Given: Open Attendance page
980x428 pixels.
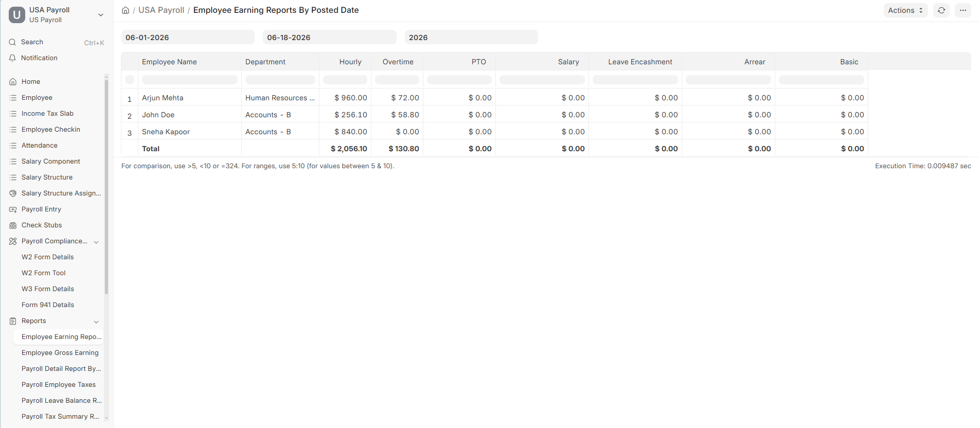Looking at the screenshot, I should pos(40,146).
